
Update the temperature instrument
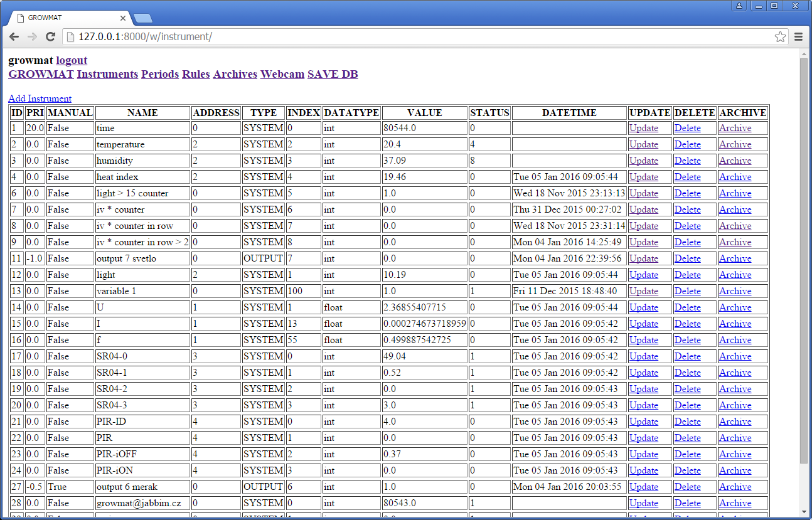644,144
